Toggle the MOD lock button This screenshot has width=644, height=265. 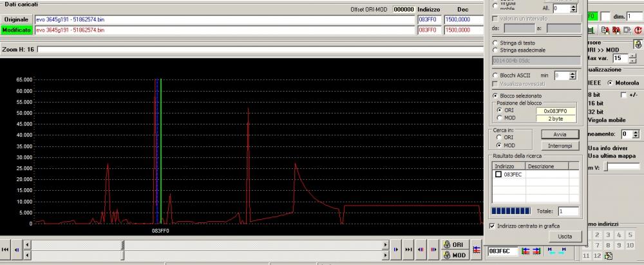click(x=455, y=255)
